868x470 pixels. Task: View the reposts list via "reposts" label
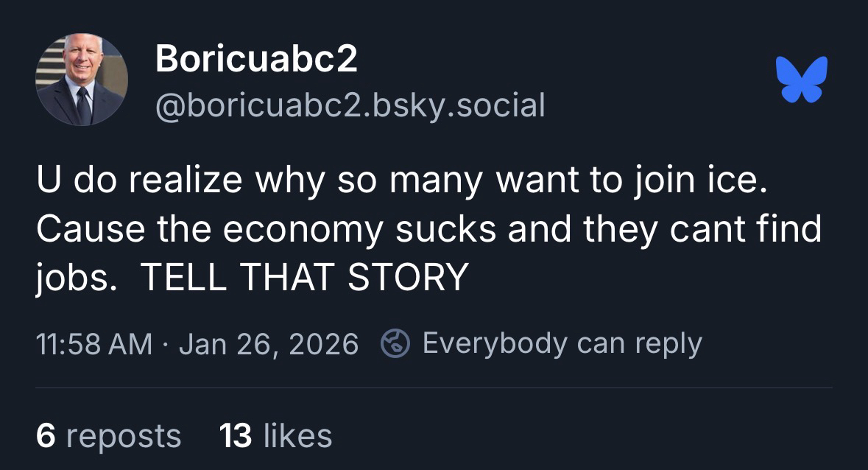click(x=123, y=435)
